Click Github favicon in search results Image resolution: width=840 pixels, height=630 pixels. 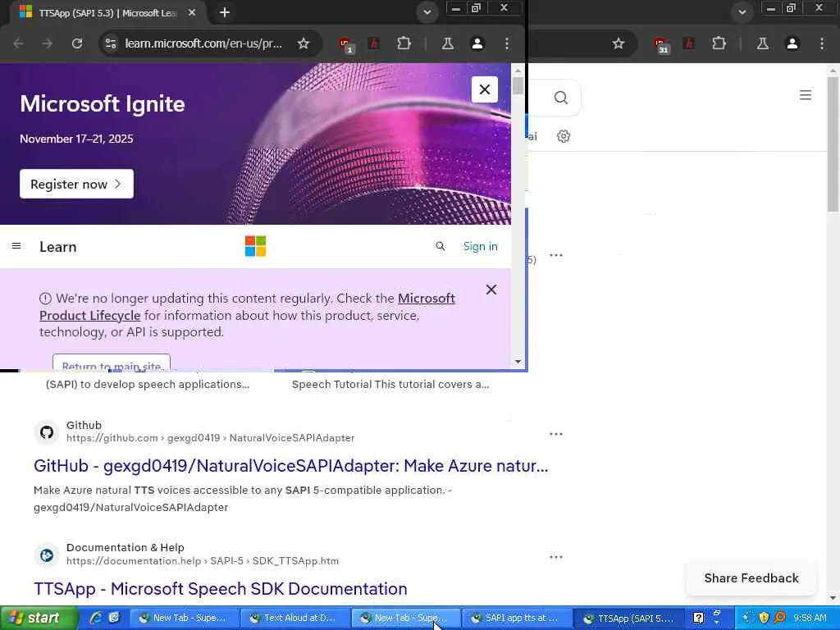click(x=47, y=432)
